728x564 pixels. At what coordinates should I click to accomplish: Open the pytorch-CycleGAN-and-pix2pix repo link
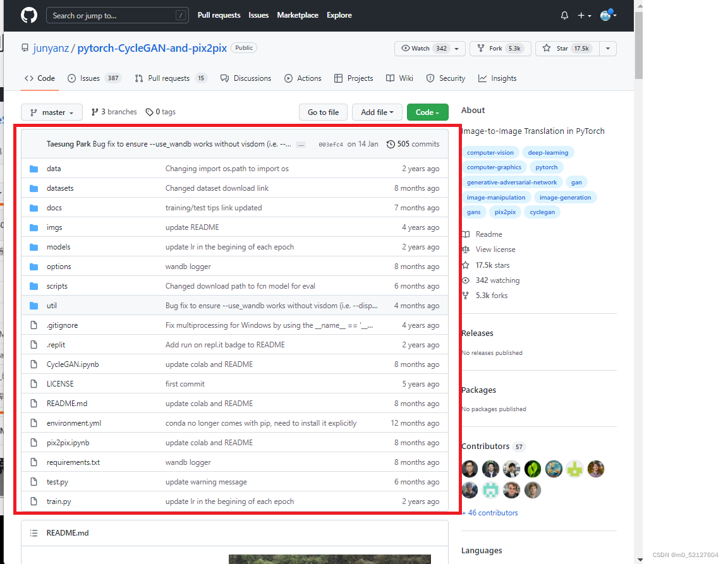pyautogui.click(x=152, y=48)
